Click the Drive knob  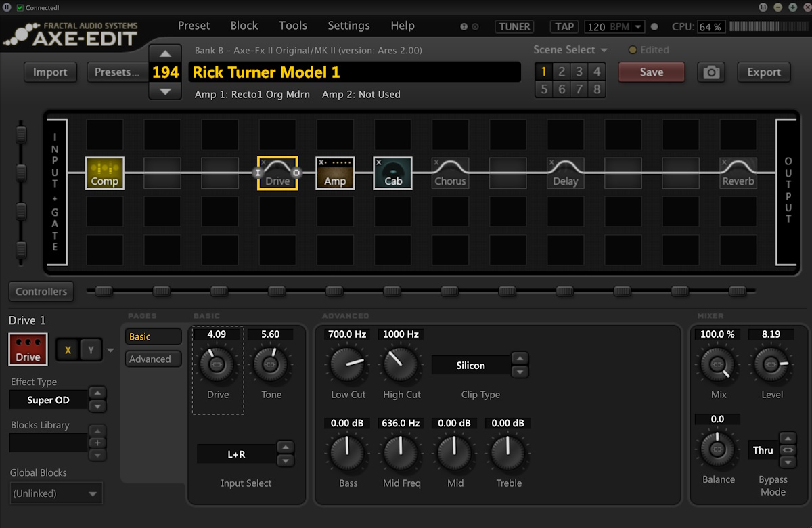pyautogui.click(x=217, y=364)
